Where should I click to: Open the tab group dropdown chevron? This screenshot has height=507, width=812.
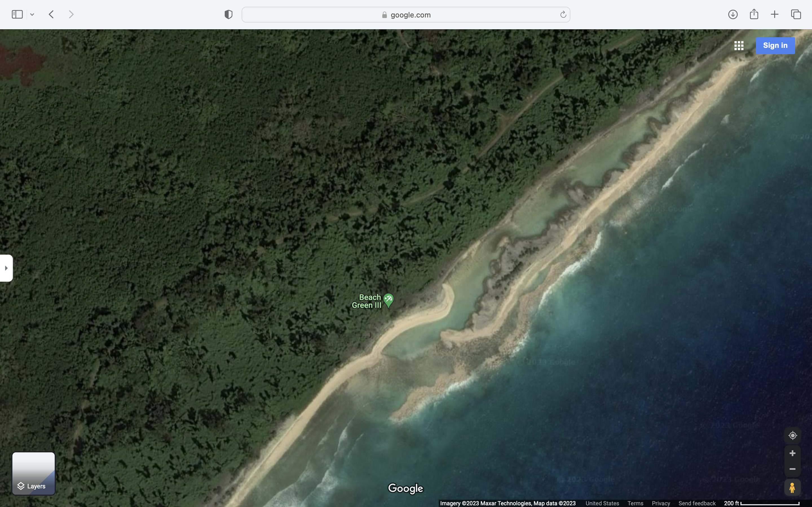[x=32, y=15]
